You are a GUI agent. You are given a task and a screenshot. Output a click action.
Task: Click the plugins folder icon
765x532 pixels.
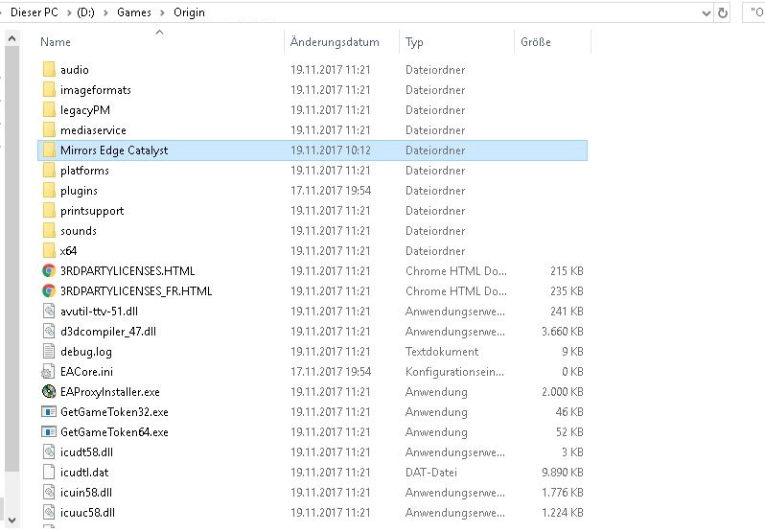[x=49, y=190]
